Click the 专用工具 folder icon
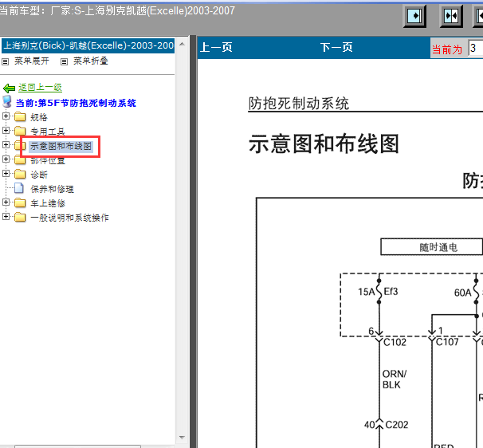 click(x=20, y=131)
